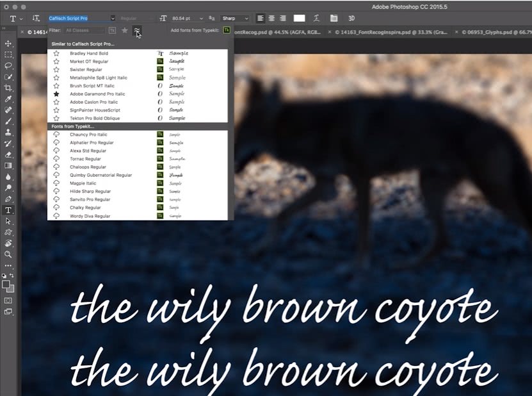Click the 3D text button
532x396 pixels.
tap(351, 19)
